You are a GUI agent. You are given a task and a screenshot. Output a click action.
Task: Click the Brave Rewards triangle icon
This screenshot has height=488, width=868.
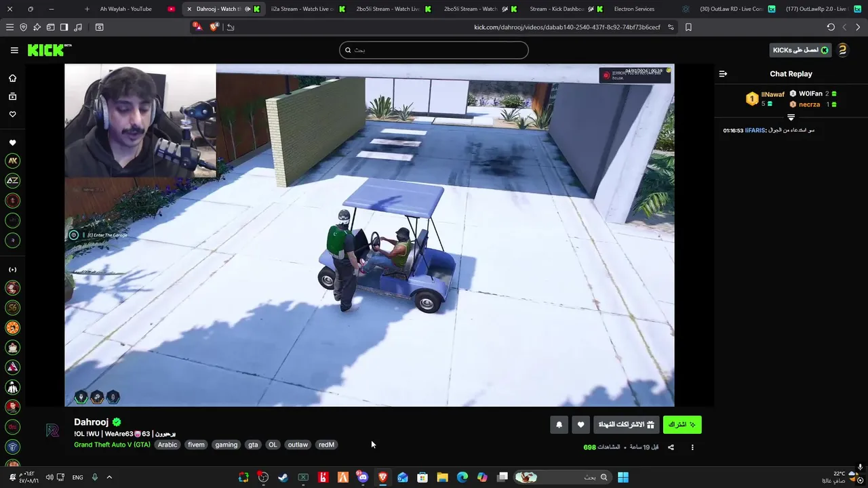(x=197, y=27)
